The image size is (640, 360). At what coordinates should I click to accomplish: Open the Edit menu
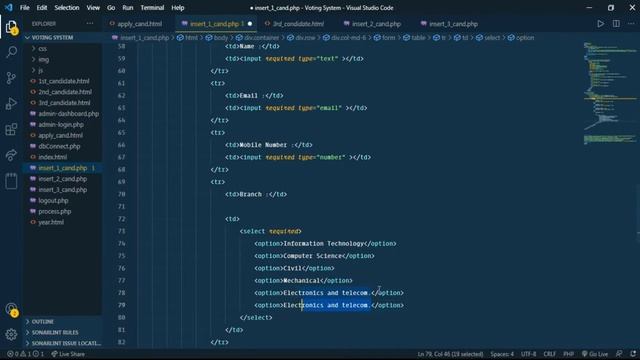point(42,8)
